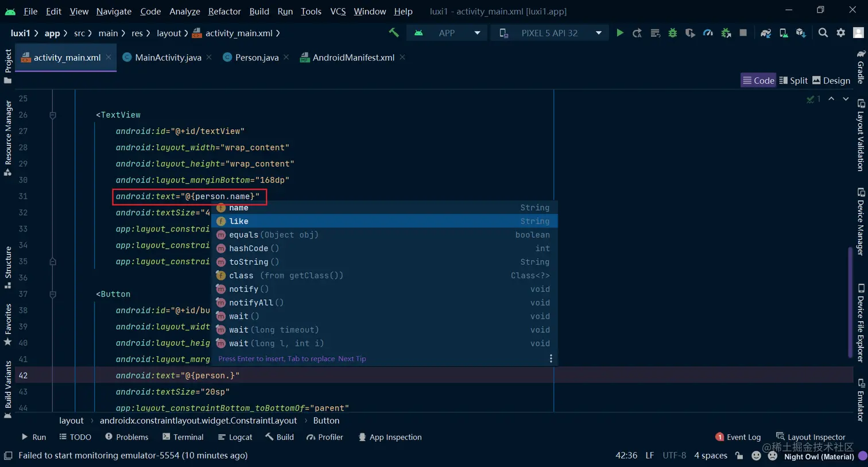Open the VCS menu
The width and height of the screenshot is (868, 467).
click(338, 11)
